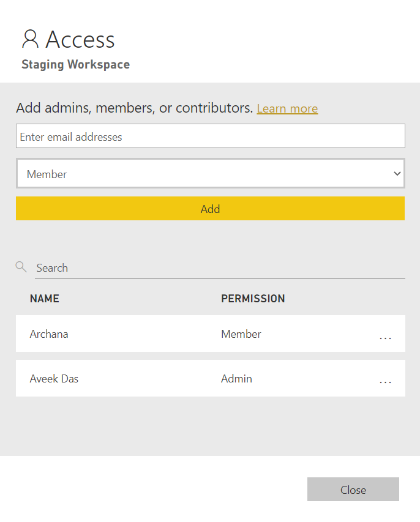Click into the Search members field
The width and height of the screenshot is (420, 522).
pos(219,268)
